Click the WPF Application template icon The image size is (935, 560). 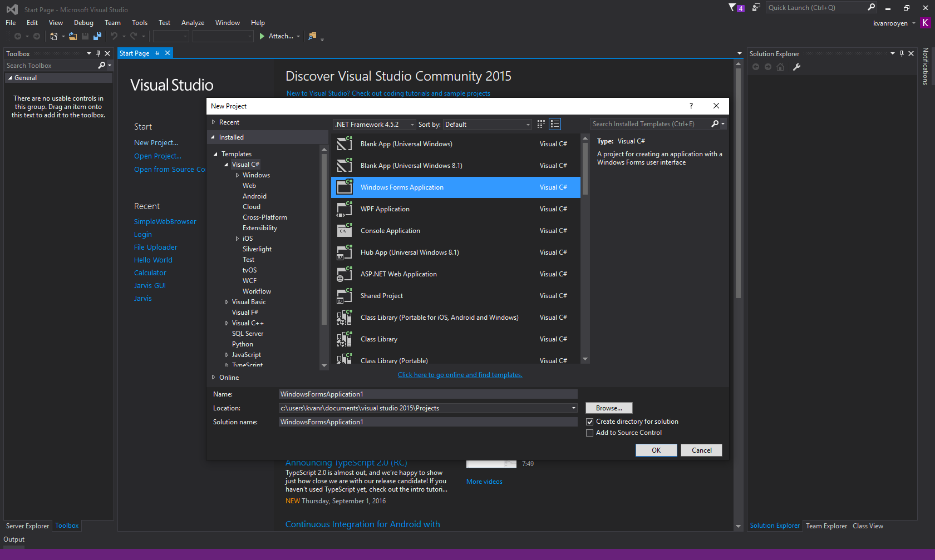point(345,209)
